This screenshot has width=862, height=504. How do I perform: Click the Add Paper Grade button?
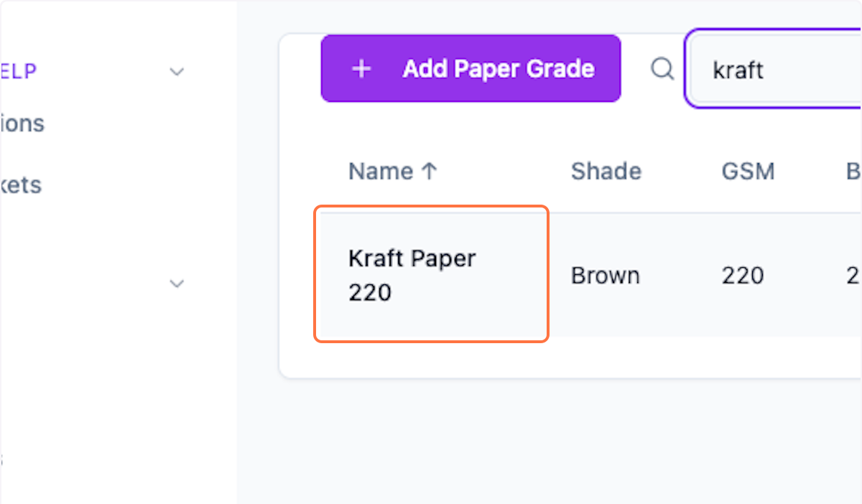click(471, 69)
